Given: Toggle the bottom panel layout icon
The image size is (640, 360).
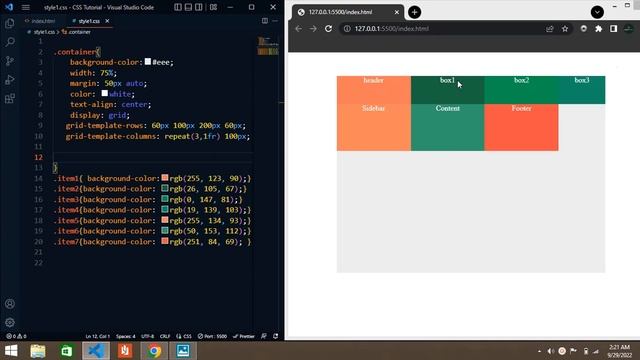Looking at the screenshot, I should 188,7.
